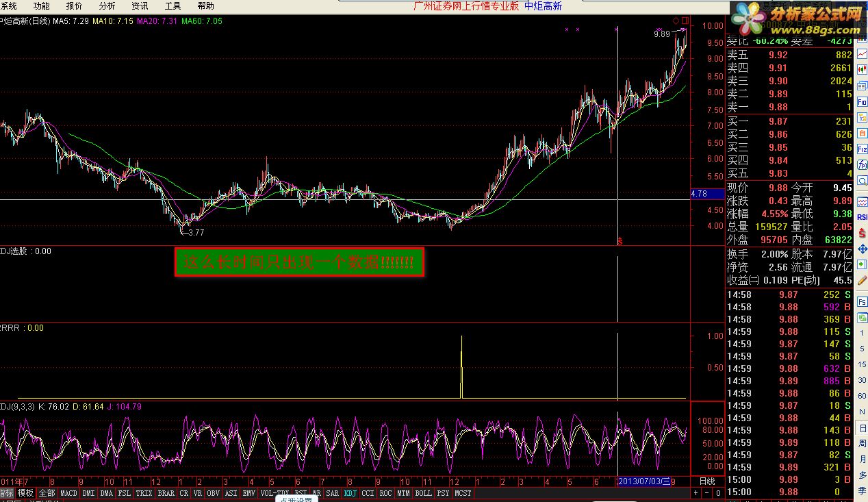Click the plus icon at bottom right
Image resolution: width=868 pixels, height=502 pixels.
(696, 493)
